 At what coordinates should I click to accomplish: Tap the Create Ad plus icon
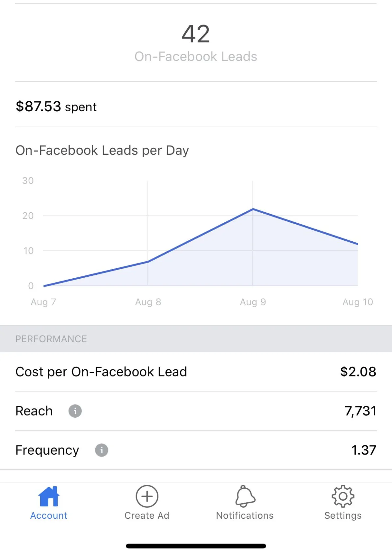click(147, 496)
